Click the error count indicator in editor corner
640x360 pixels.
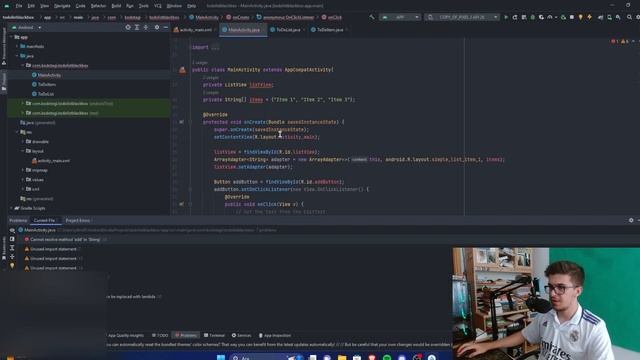point(615,41)
